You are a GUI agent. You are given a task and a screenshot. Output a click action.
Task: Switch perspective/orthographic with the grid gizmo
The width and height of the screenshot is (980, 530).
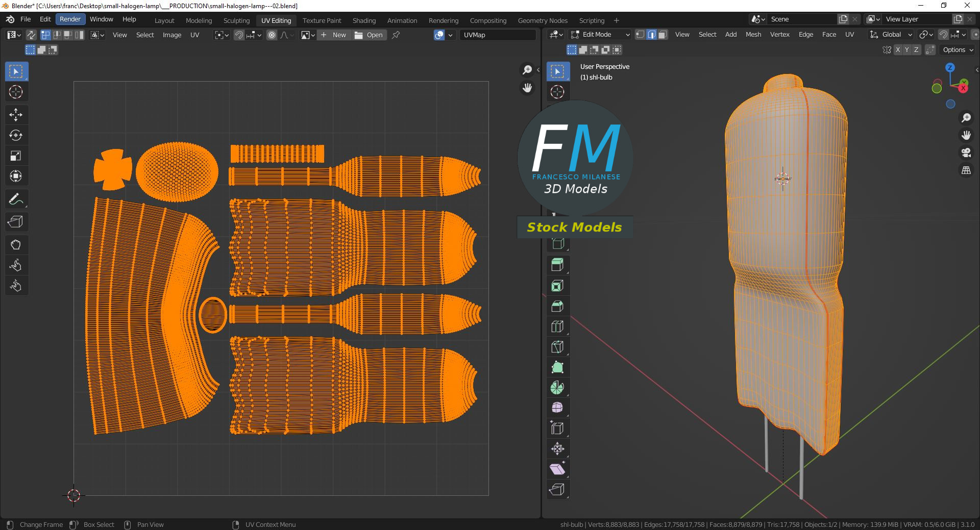pos(966,170)
